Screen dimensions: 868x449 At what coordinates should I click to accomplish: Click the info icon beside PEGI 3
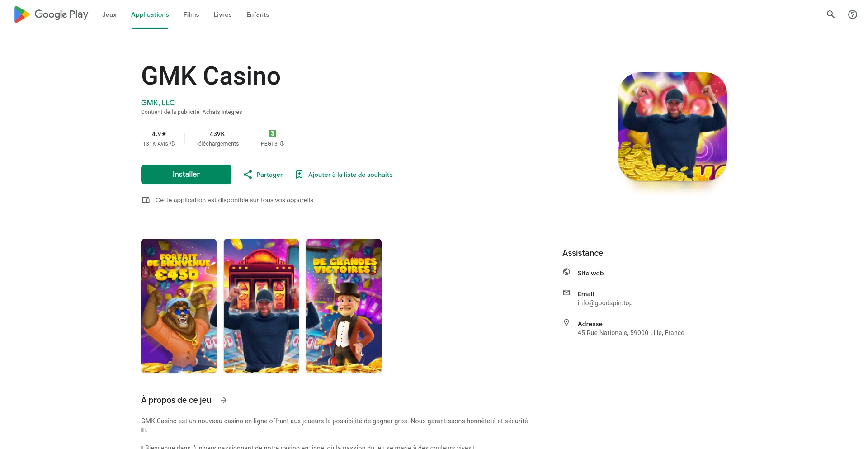282,143
